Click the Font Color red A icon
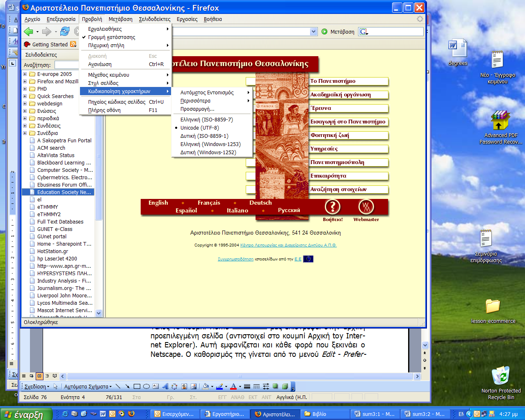Viewport: 525px width, 420px height. [233, 386]
